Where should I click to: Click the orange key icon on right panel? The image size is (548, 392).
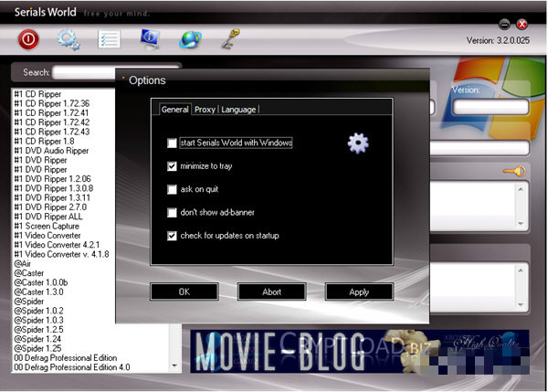tap(515, 171)
